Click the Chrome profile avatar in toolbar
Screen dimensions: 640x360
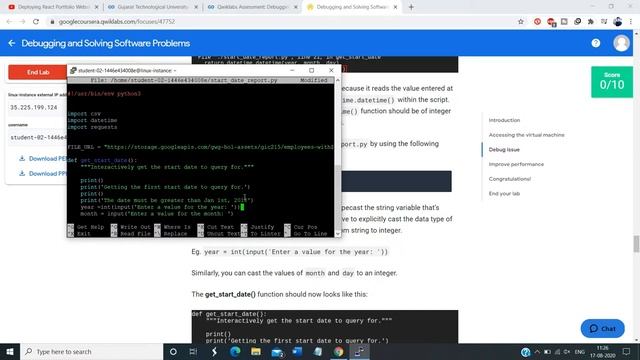coord(618,22)
